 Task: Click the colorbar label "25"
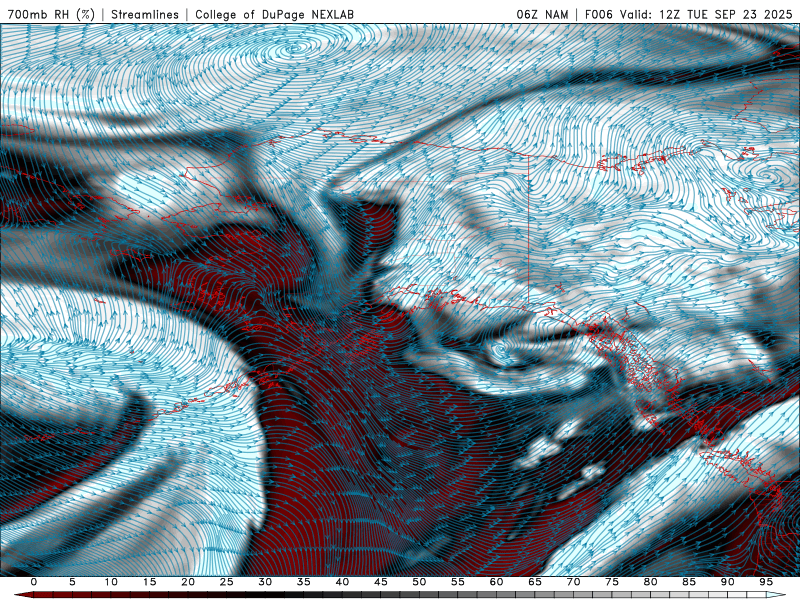coord(227,582)
